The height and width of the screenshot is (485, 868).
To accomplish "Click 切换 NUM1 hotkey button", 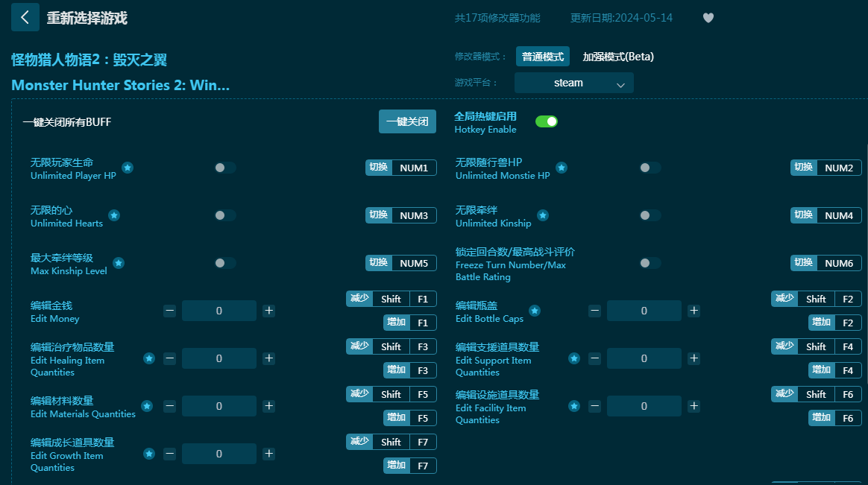I will click(x=400, y=168).
